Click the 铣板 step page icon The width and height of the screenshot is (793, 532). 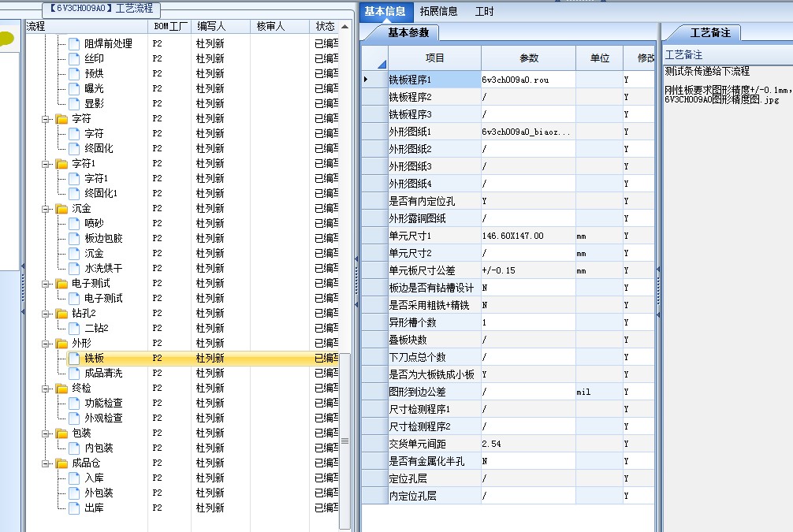tap(74, 358)
